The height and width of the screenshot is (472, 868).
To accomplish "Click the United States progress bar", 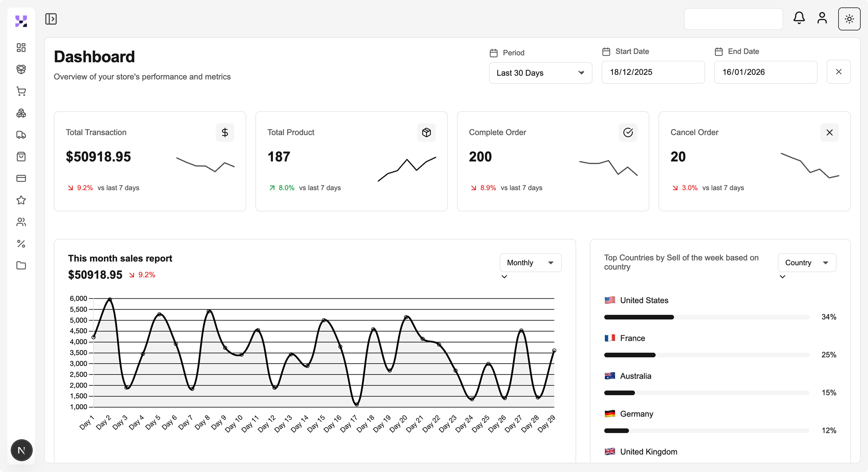I will point(706,317).
